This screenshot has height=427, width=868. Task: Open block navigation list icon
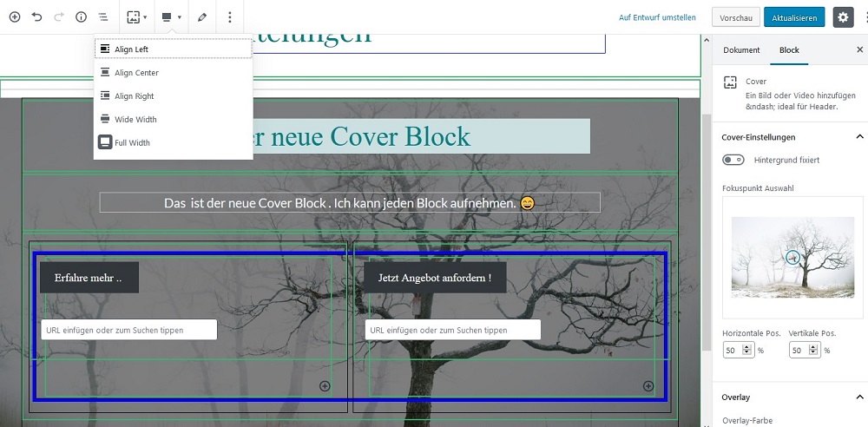pyautogui.click(x=103, y=17)
